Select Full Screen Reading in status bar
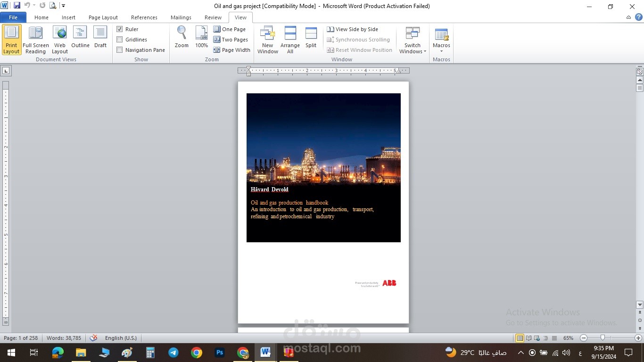The height and width of the screenshot is (362, 644). (529, 338)
